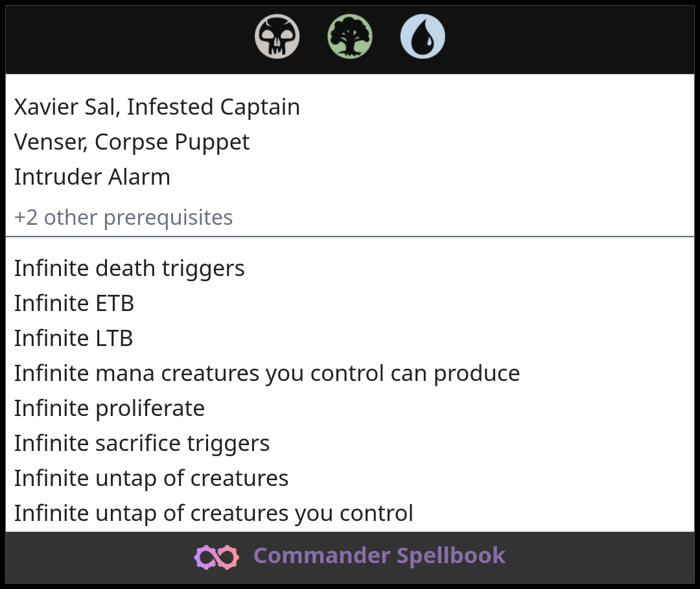Click the Intruder Alarm card name
700x589 pixels.
click(92, 177)
